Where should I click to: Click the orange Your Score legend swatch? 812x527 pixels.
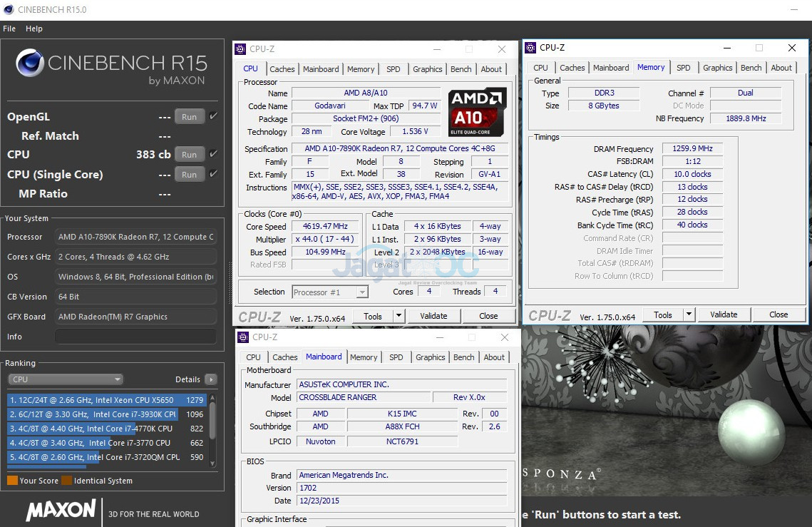(x=12, y=481)
